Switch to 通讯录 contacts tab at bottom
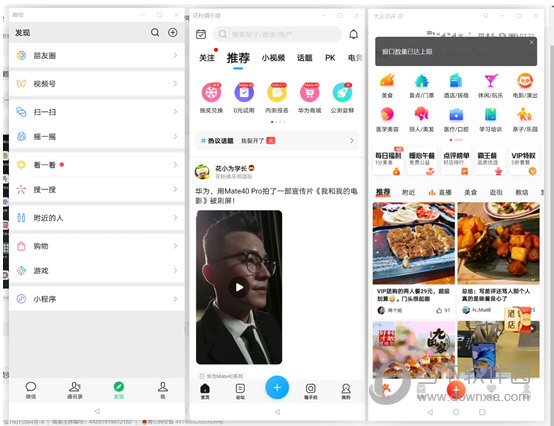The height and width of the screenshot is (426, 554). [75, 390]
